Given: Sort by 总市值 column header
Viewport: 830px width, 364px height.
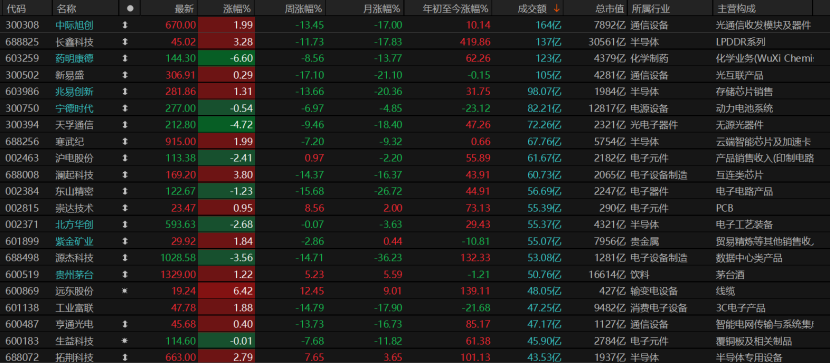Looking at the screenshot, I should (x=610, y=8).
